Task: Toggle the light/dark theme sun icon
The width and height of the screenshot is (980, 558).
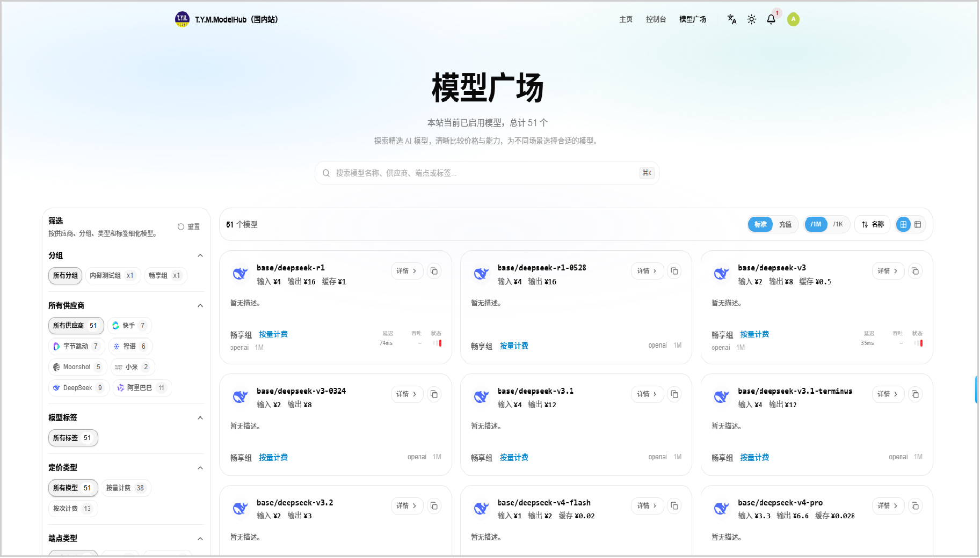Action: (x=752, y=19)
